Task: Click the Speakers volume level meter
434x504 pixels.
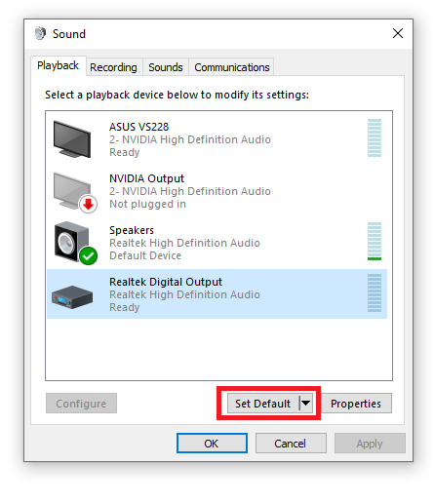Action: tap(375, 242)
